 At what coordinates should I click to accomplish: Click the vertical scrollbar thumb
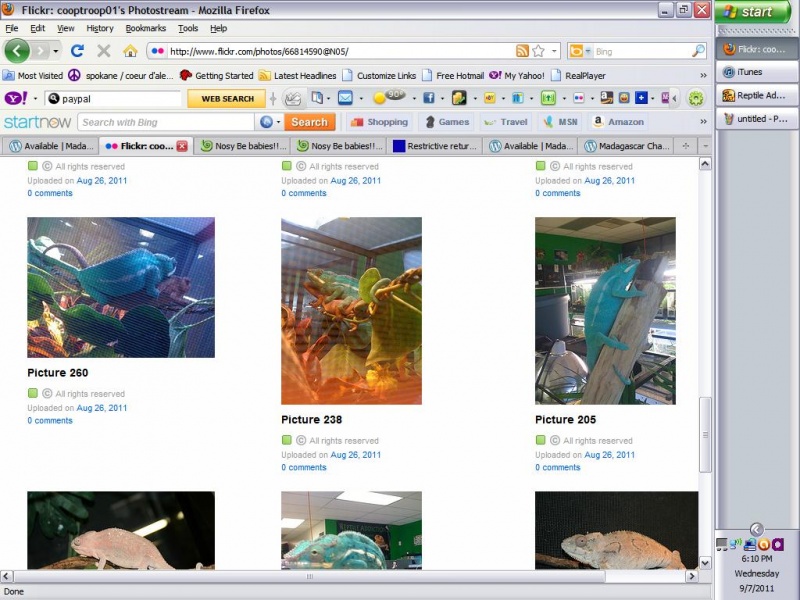pos(705,435)
